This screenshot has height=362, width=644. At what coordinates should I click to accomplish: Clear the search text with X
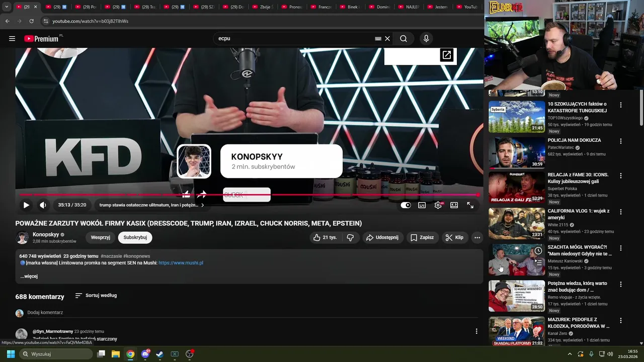[x=387, y=38]
